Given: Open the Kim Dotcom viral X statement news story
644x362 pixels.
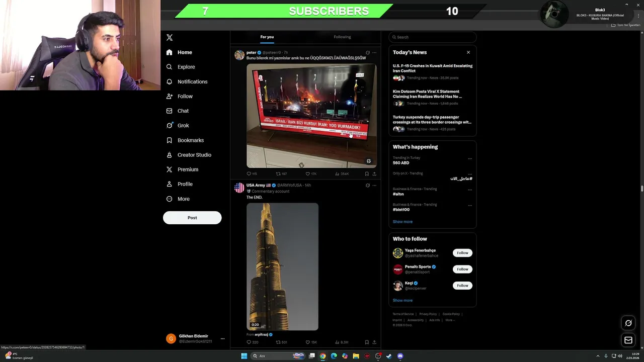Looking at the screenshot, I should pyautogui.click(x=433, y=97).
